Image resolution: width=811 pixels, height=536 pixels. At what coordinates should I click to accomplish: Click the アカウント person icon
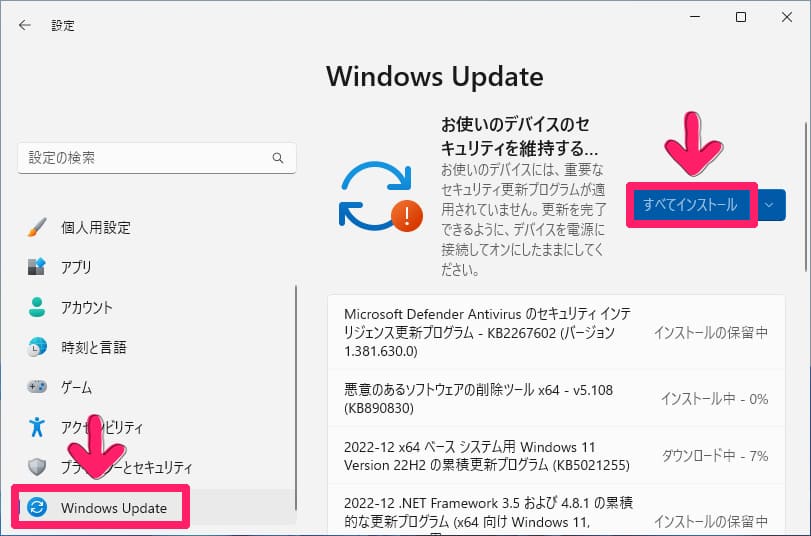pyautogui.click(x=37, y=307)
